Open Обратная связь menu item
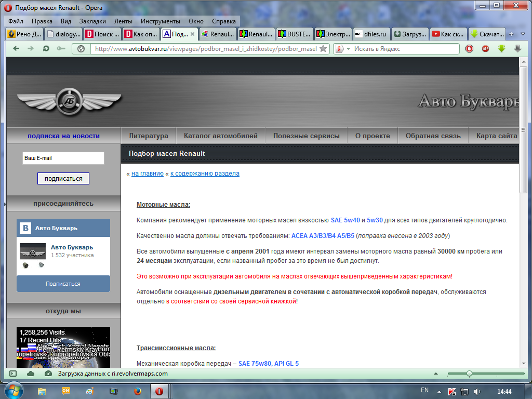Screen dimensions: 532x399 433,136
